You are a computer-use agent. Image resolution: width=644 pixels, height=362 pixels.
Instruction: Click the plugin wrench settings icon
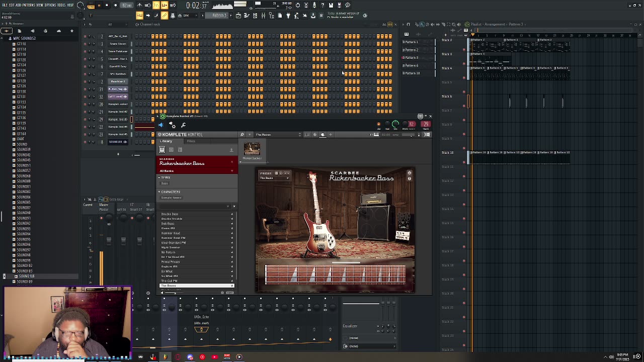(183, 125)
